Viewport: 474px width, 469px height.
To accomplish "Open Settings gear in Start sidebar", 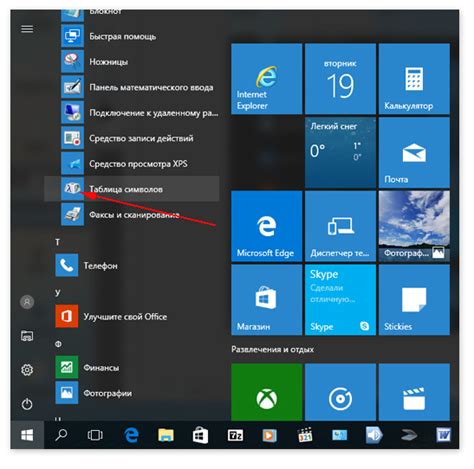I will pyautogui.click(x=27, y=370).
